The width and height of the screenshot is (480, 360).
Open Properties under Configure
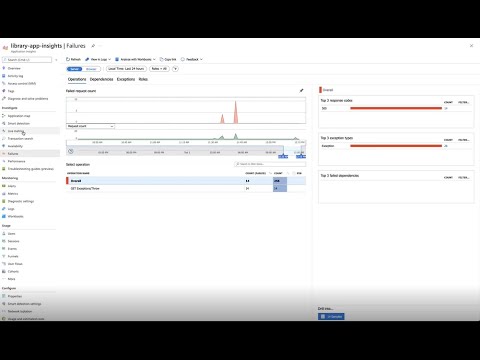pyautogui.click(x=15, y=296)
